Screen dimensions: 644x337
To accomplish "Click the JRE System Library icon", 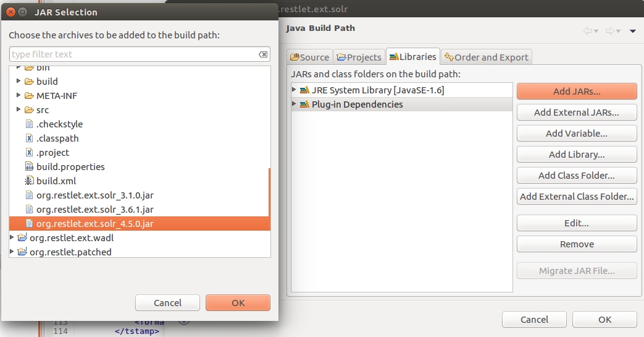I will [x=304, y=90].
